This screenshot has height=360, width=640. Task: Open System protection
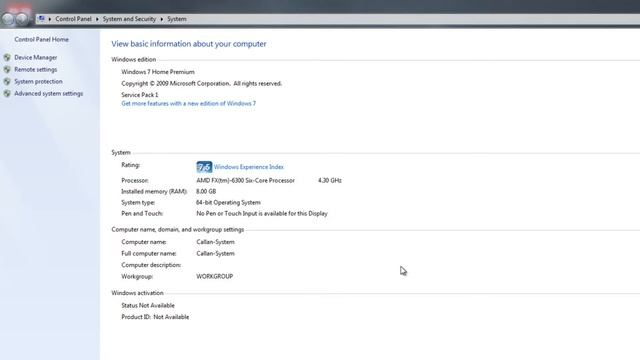38,82
